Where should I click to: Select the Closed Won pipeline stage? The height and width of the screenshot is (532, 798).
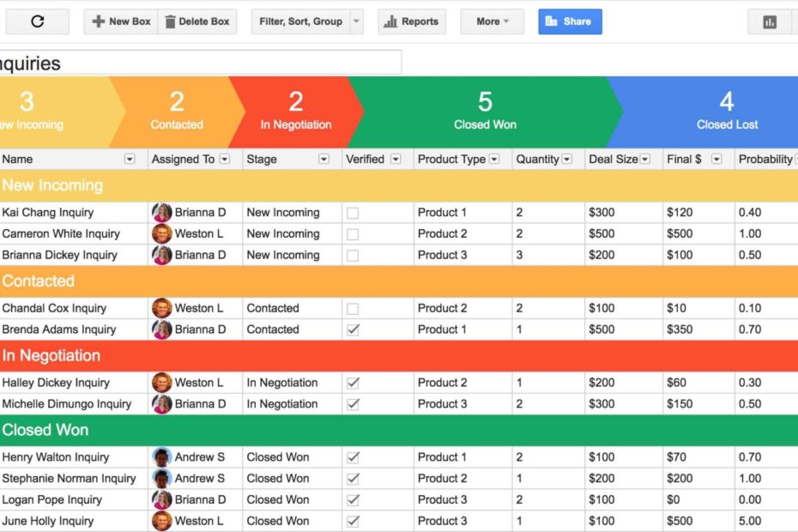[485, 112]
